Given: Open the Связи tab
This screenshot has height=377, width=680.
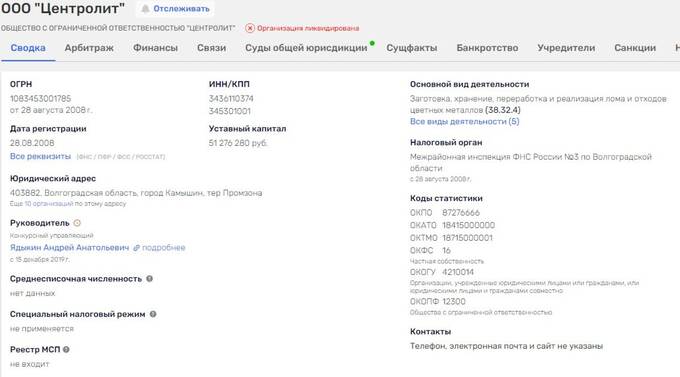Looking at the screenshot, I should tap(211, 48).
